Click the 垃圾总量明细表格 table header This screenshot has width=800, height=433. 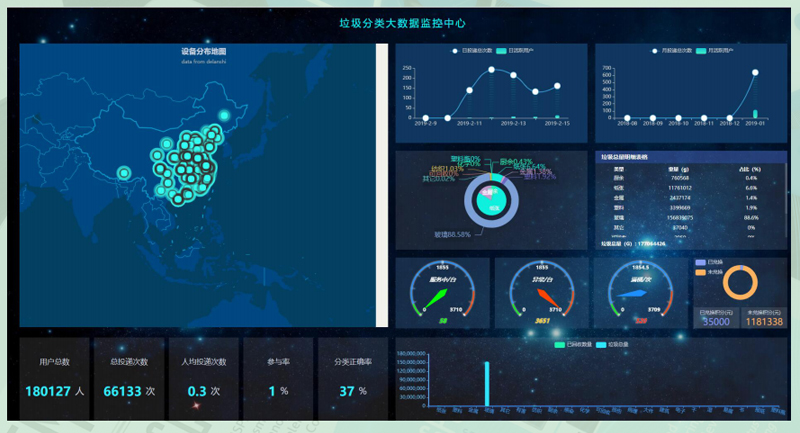coord(624,157)
